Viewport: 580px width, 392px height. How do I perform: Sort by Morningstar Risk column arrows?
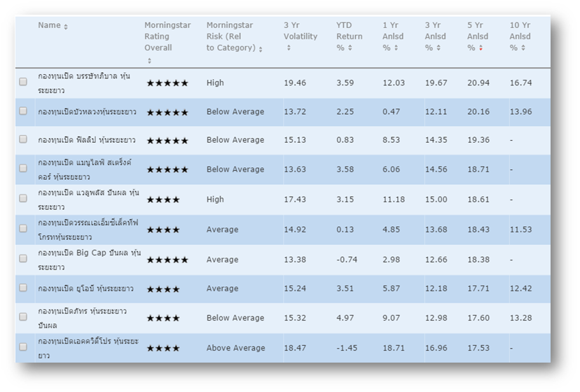pos(261,49)
